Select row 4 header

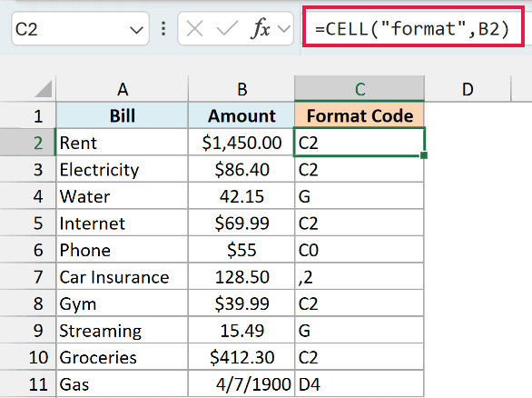point(28,196)
